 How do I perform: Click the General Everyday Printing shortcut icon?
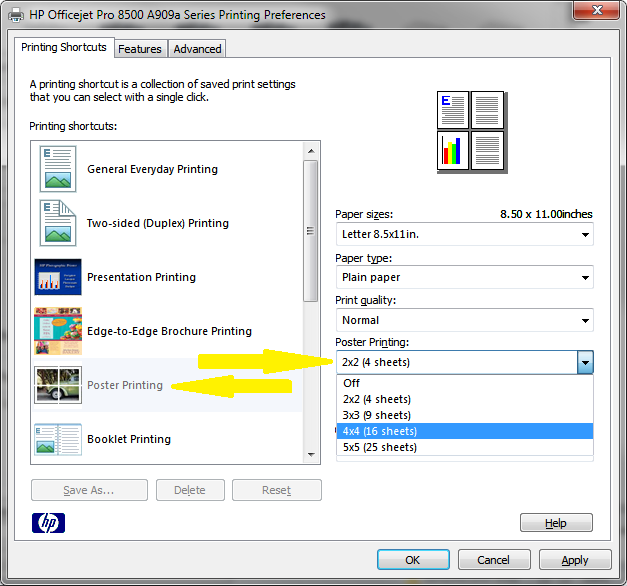tap(58, 169)
